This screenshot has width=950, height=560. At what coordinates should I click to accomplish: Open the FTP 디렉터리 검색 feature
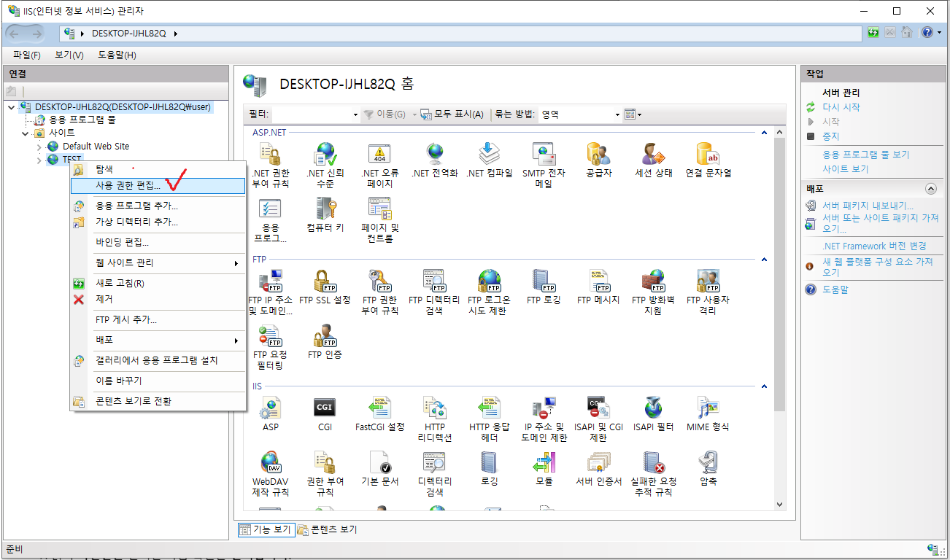[x=434, y=292]
